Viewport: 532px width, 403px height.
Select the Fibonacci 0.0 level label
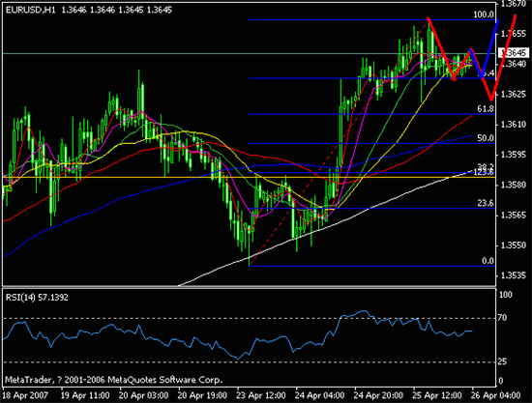[488, 261]
